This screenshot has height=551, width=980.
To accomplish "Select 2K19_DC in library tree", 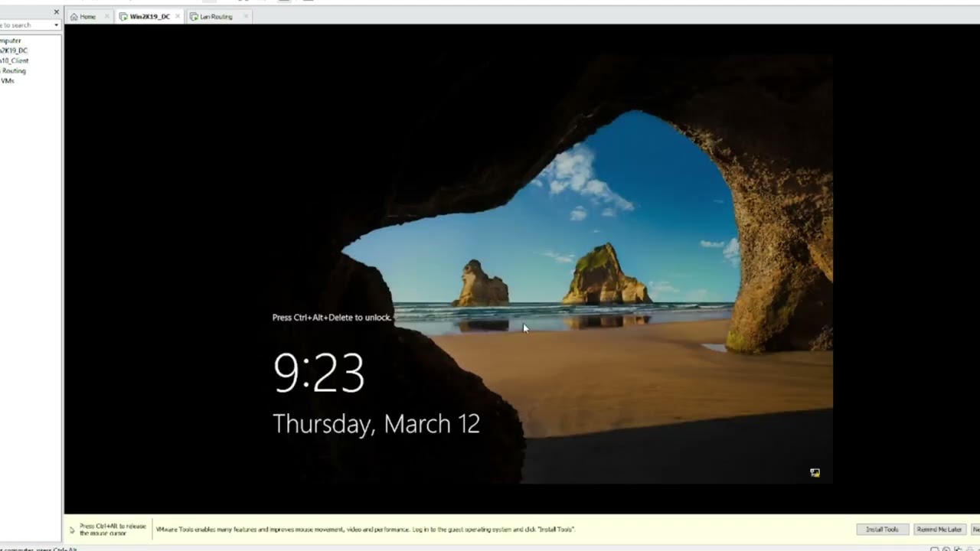I will (14, 51).
